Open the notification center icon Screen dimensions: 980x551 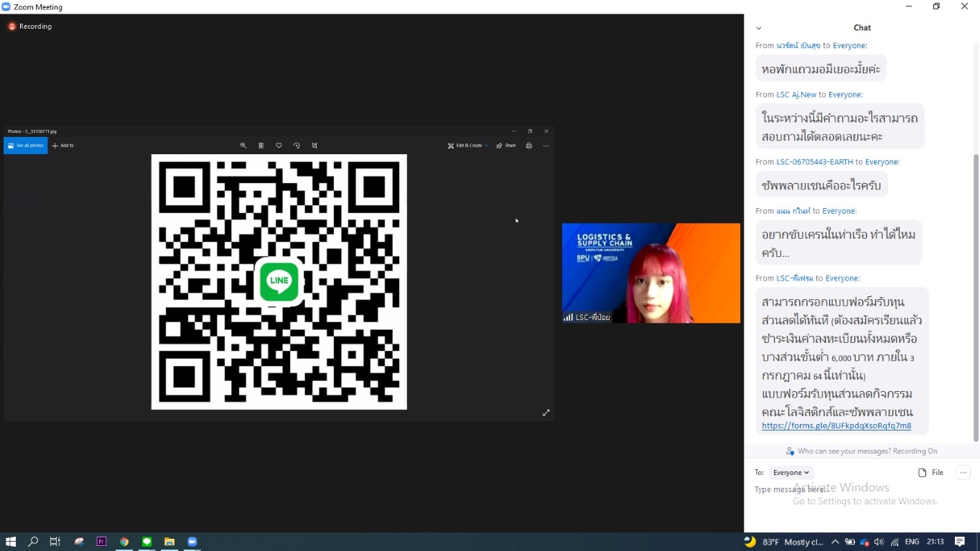pos(960,542)
